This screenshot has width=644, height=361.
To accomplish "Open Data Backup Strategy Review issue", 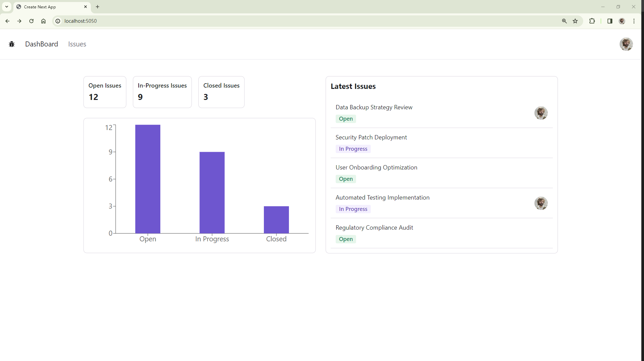I will click(x=374, y=107).
